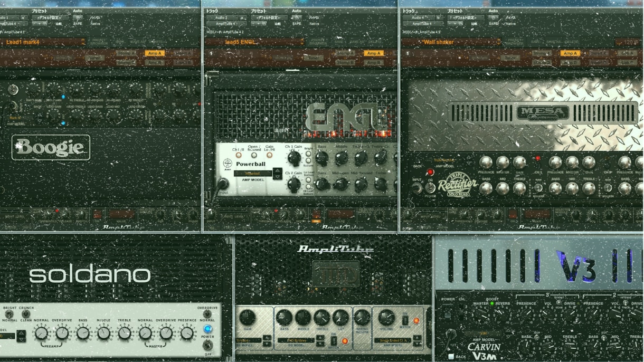Click the Spring Reverb knob on AmpliTube amp
The height and width of the screenshot is (362, 644).
click(362, 318)
